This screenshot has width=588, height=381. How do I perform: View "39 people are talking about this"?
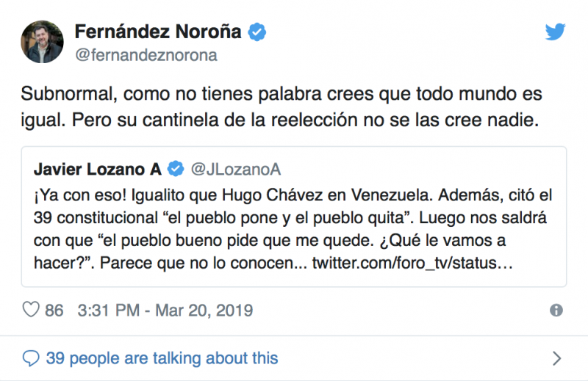pos(162,358)
